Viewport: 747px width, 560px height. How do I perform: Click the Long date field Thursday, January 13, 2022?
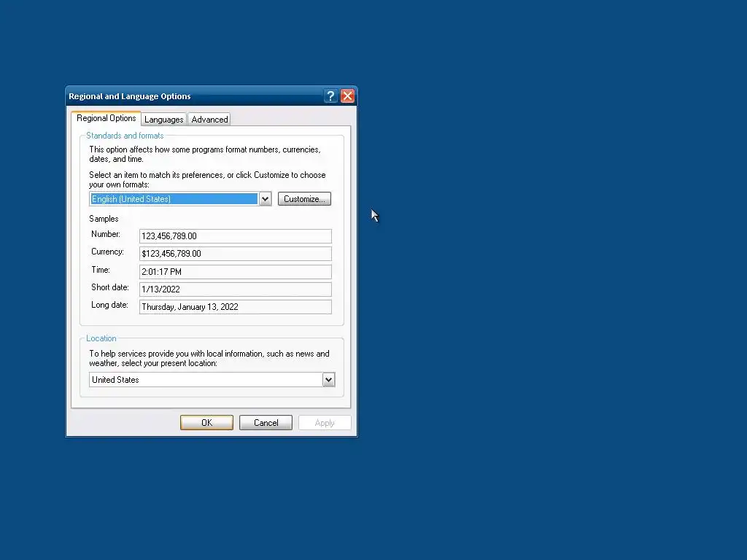click(236, 307)
